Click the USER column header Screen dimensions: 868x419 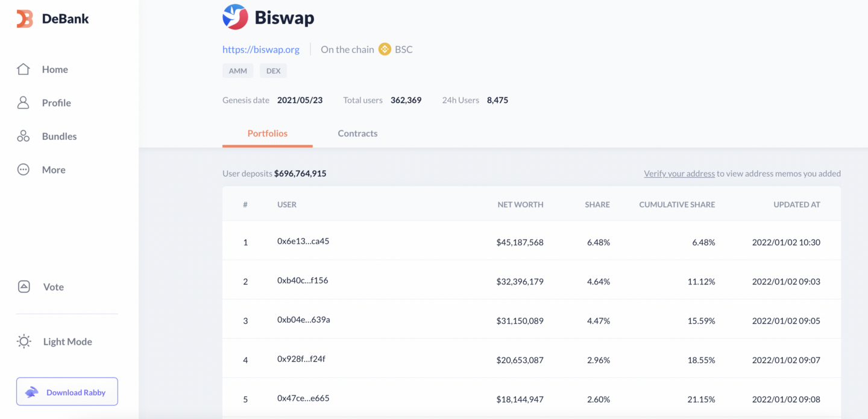(287, 204)
